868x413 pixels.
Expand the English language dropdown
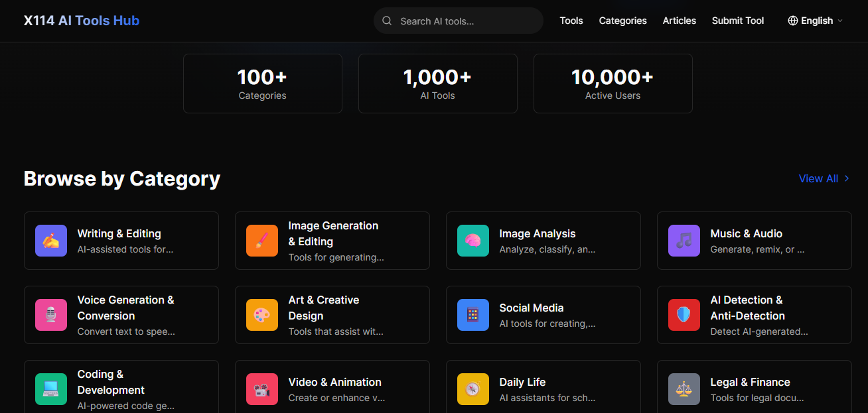(x=816, y=21)
